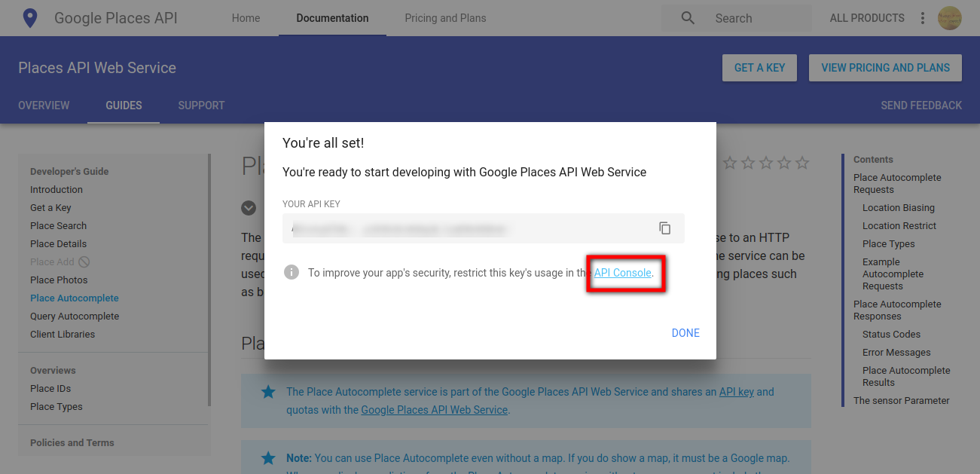Copy the API key with the copy icon
980x474 pixels.
tap(664, 228)
